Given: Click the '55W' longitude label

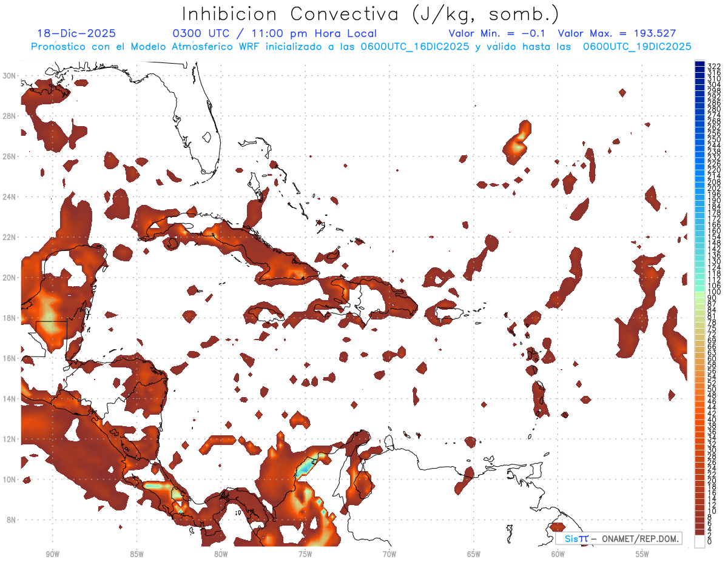Looking at the screenshot, I should point(642,554).
